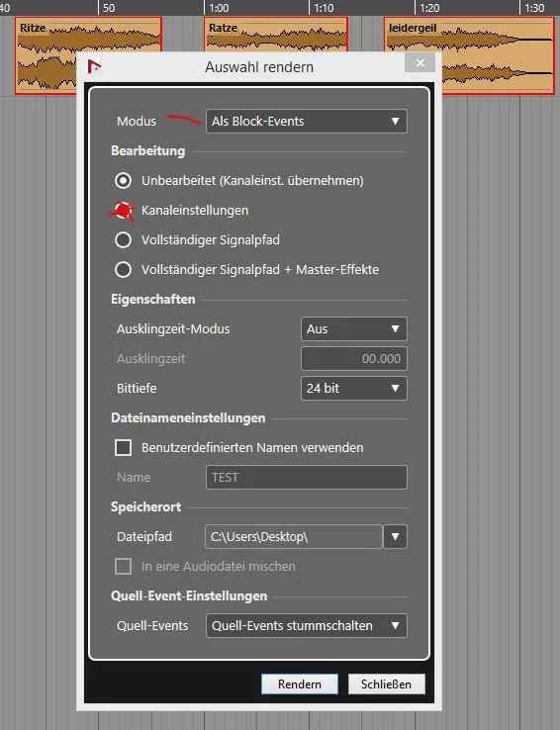The width and height of the screenshot is (560, 730).
Task: Click the Dateipfad path field
Action: pyautogui.click(x=294, y=536)
